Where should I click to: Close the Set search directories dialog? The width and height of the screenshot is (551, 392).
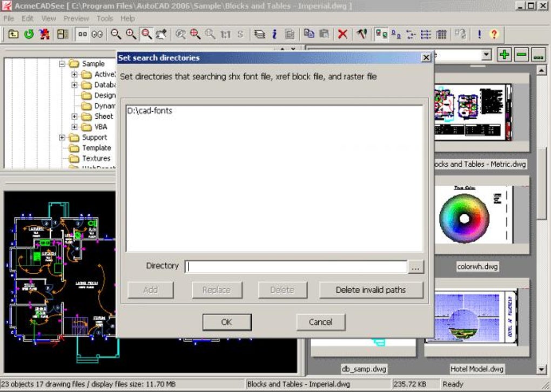tap(426, 58)
